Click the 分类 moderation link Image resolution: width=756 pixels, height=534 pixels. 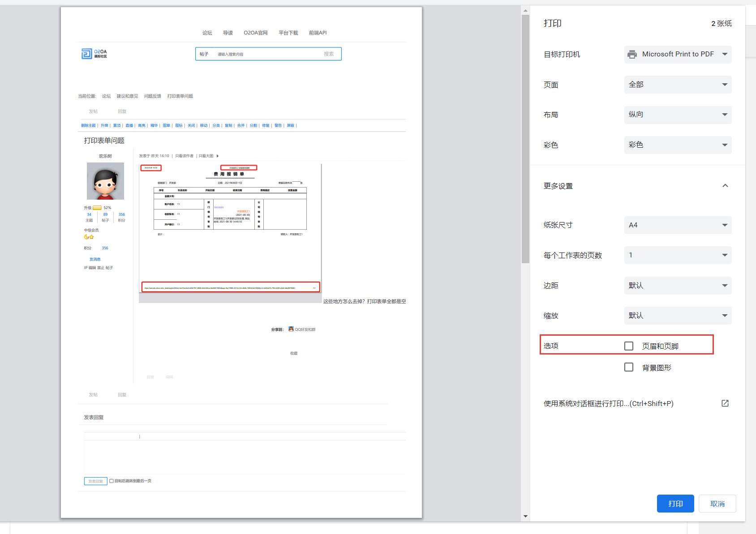coord(216,125)
